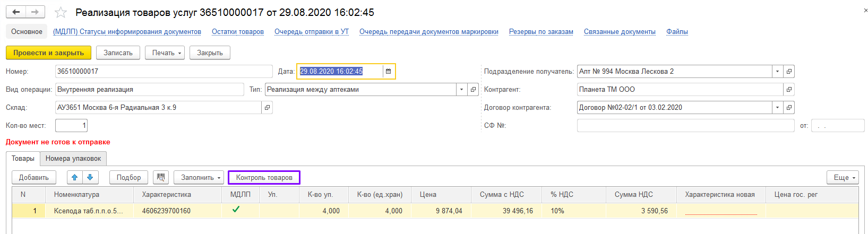Open the Печать dropdown menu
Image resolution: width=868 pixels, height=234 pixels.
pyautogui.click(x=167, y=53)
